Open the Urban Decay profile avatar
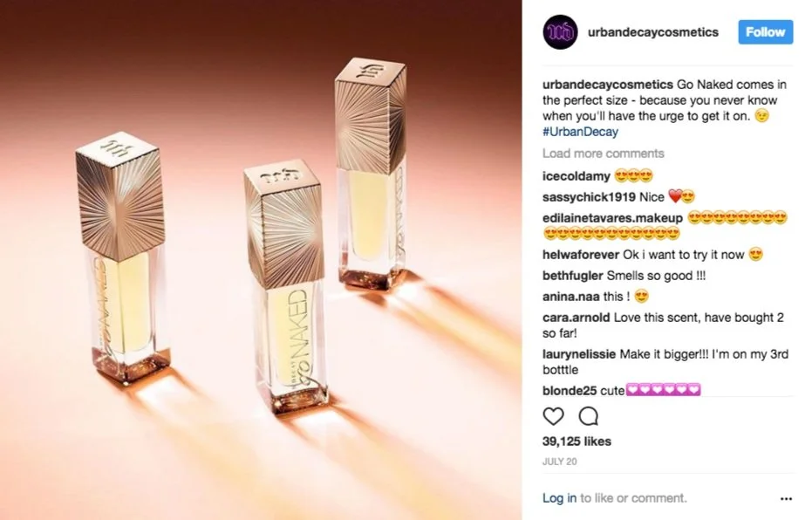Viewport: 812px width, 520px height. click(560, 32)
